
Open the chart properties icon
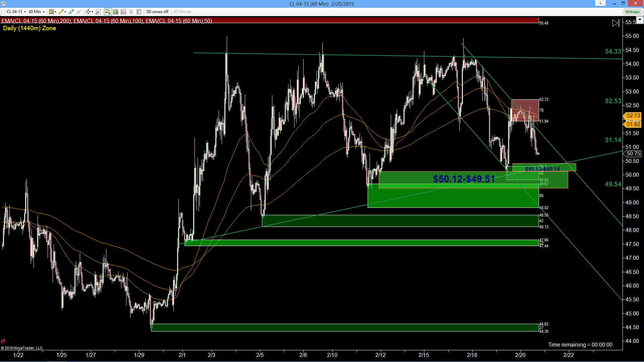[139, 12]
